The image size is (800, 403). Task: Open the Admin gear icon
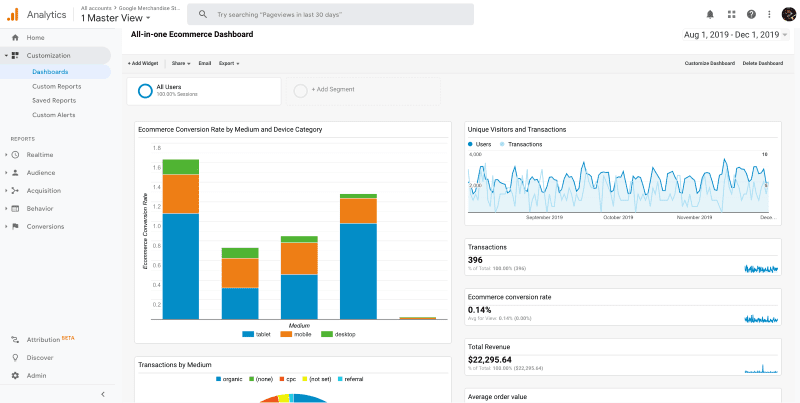15,375
